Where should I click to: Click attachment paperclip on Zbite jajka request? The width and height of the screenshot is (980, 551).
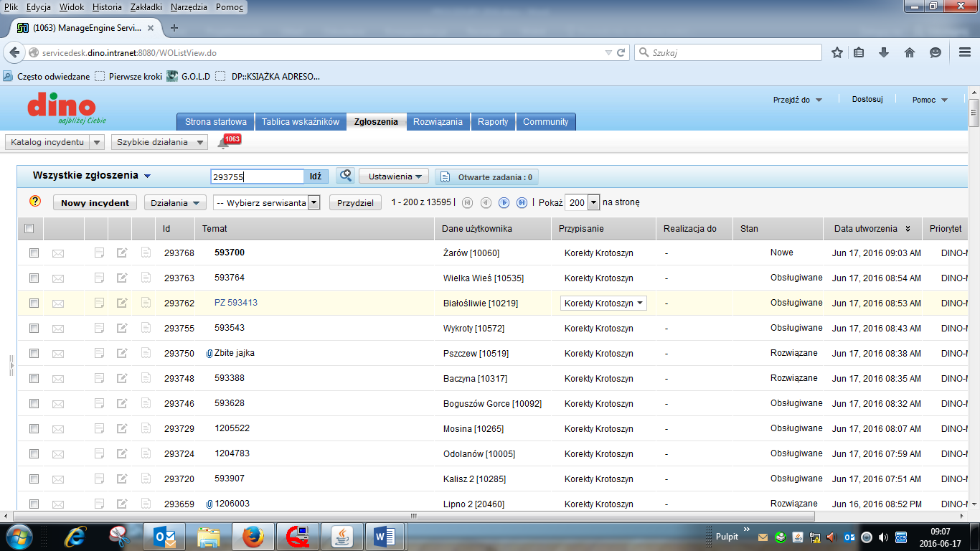[x=209, y=354]
